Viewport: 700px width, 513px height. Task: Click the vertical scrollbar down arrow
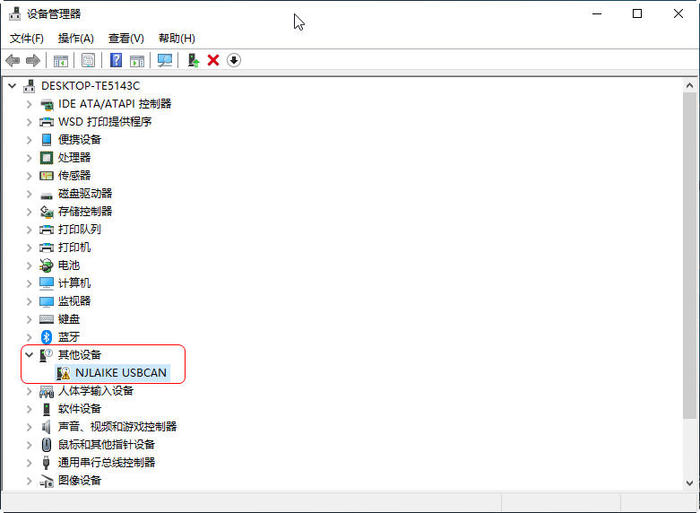click(690, 481)
